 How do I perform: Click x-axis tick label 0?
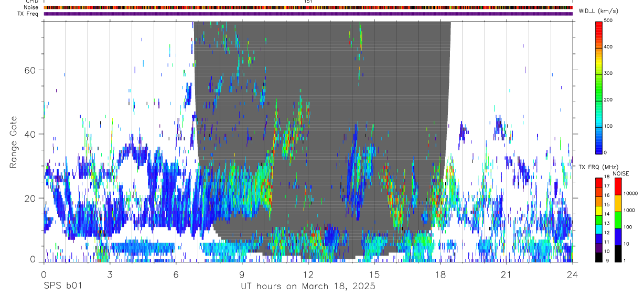coord(44,274)
